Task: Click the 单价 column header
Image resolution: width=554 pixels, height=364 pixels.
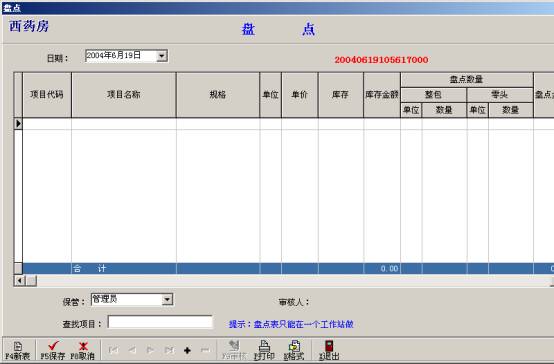Action: 300,95
